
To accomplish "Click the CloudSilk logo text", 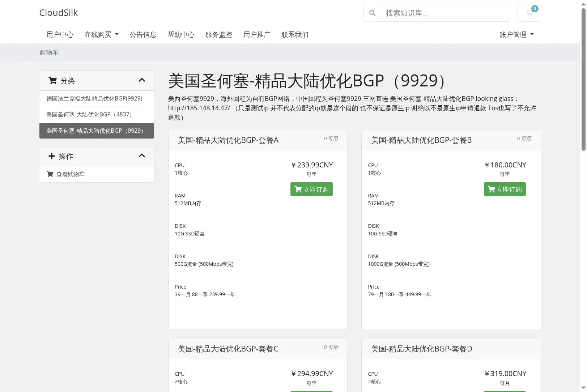I will (59, 13).
